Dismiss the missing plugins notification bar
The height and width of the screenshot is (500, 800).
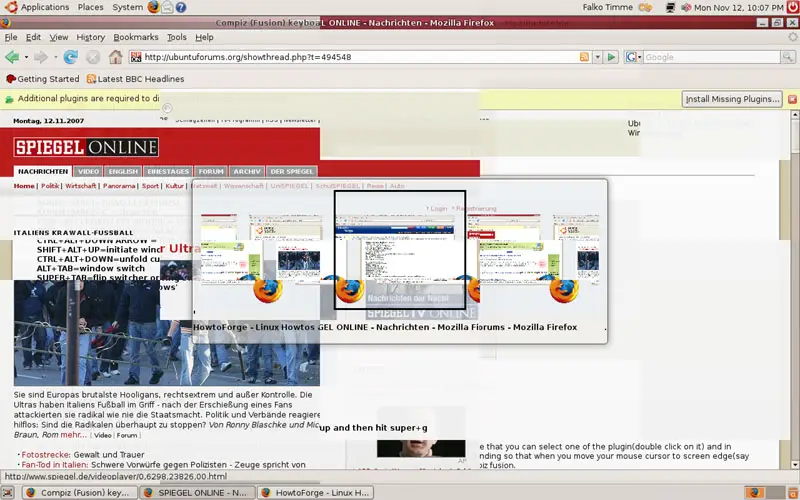pos(792,99)
